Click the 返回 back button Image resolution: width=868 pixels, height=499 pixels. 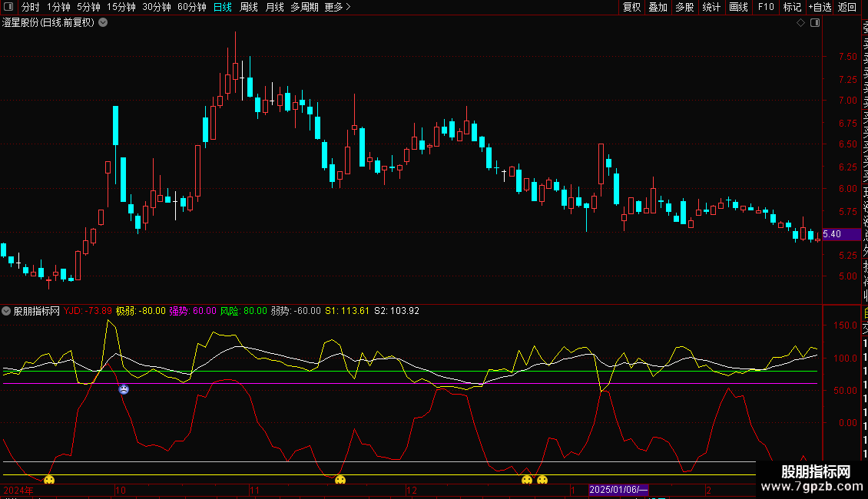click(846, 7)
